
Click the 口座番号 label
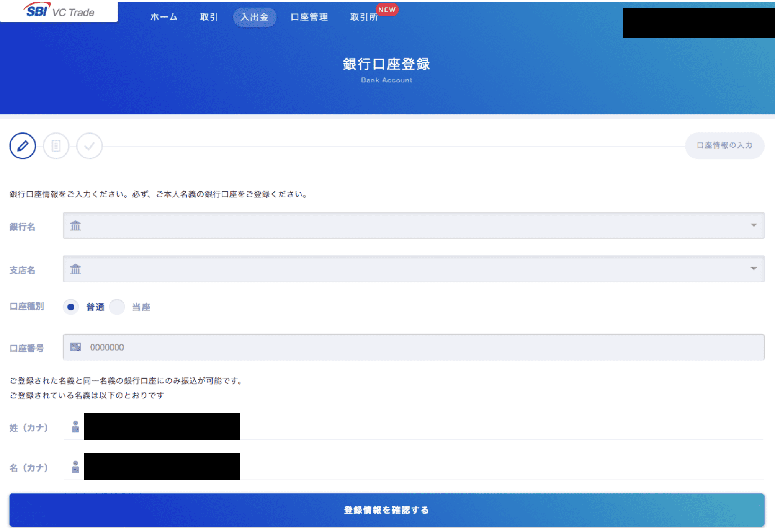click(26, 349)
